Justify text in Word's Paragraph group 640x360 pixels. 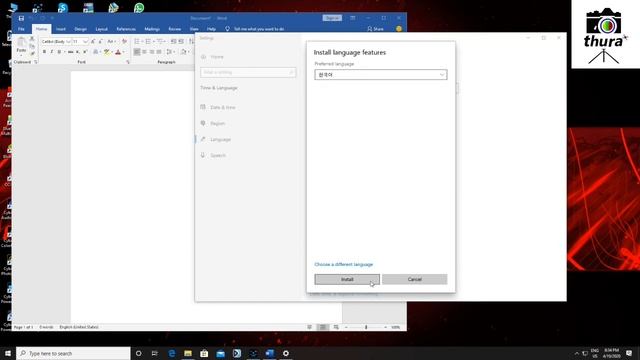point(159,52)
